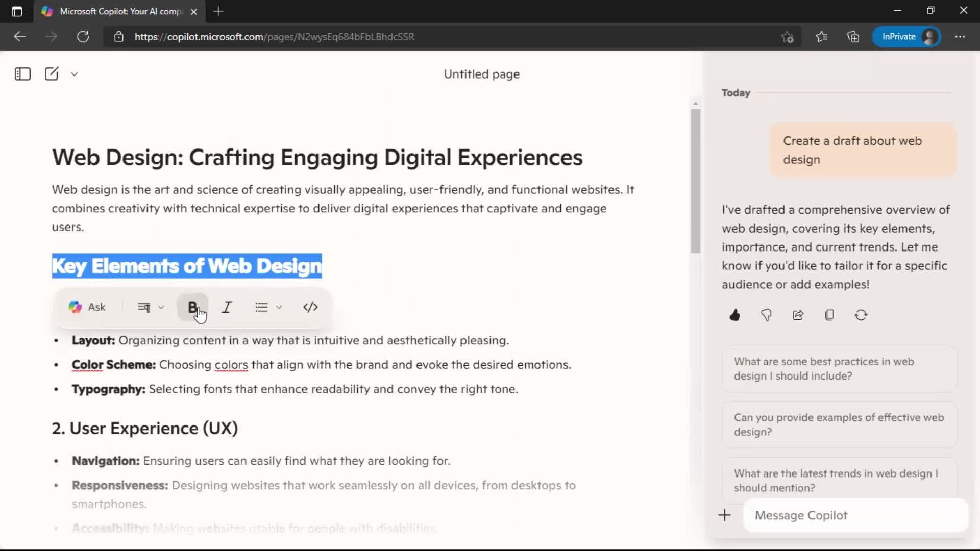Open the list type dropdown arrow
980x551 pixels.
(279, 307)
